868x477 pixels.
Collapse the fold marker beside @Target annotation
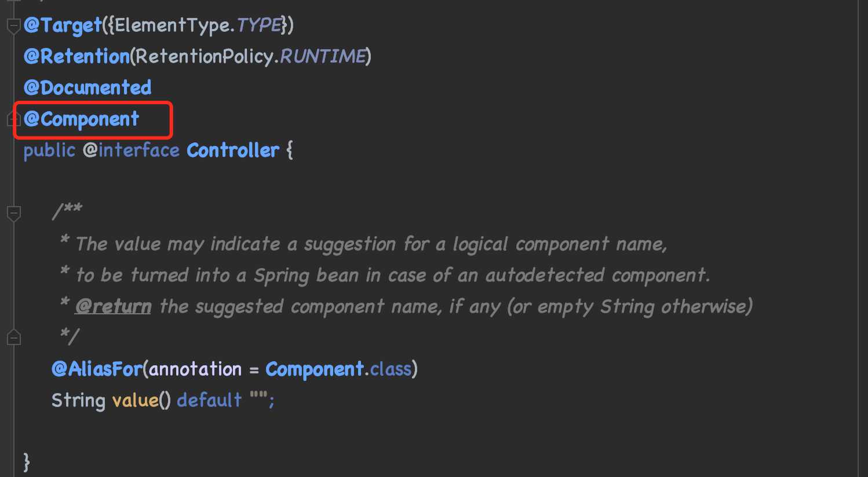tap(14, 26)
